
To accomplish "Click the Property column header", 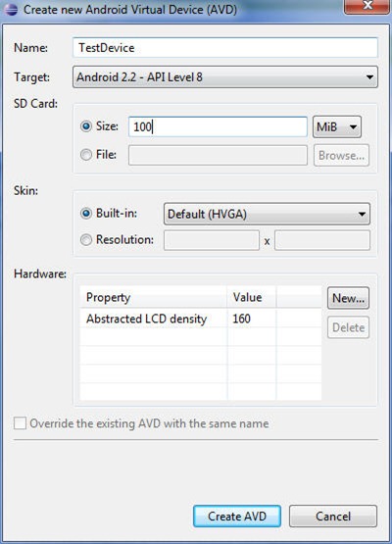I will [153, 297].
